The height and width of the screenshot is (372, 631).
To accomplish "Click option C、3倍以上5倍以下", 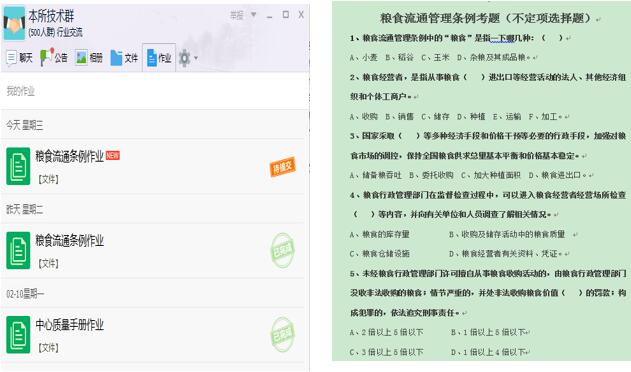I will [x=386, y=352].
